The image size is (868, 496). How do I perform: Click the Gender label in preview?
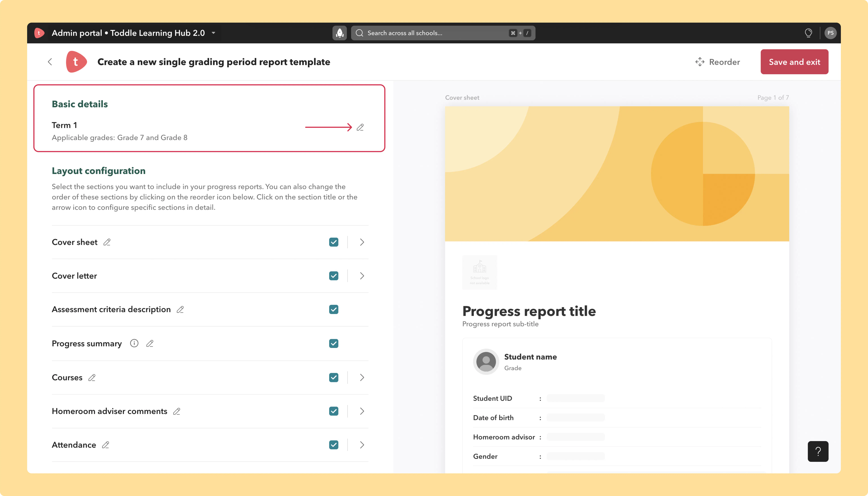click(485, 457)
